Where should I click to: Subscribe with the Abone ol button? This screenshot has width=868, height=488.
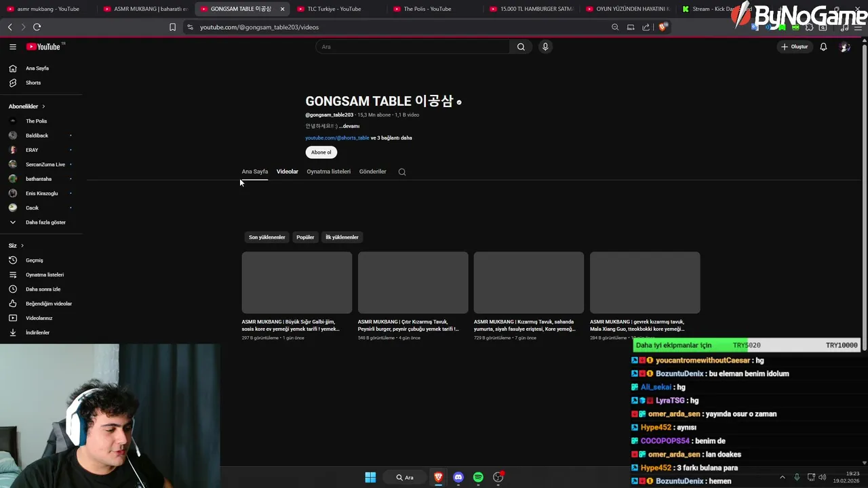tap(321, 152)
